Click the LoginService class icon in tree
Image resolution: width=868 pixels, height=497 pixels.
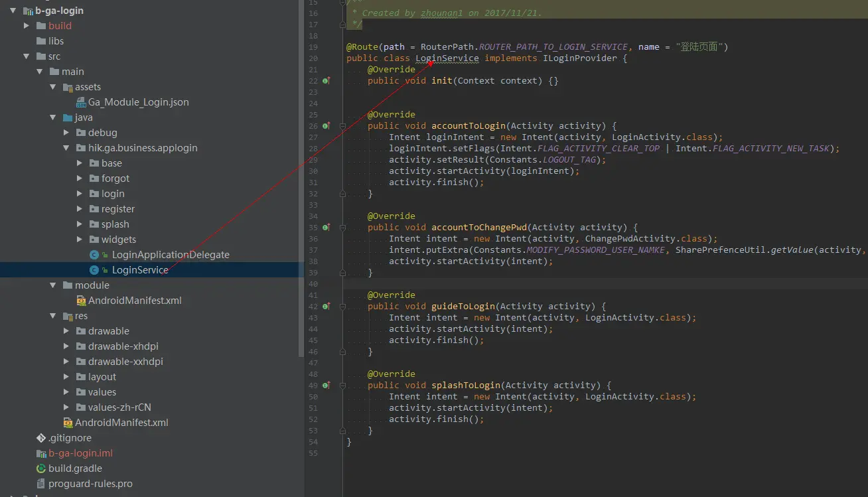94,270
